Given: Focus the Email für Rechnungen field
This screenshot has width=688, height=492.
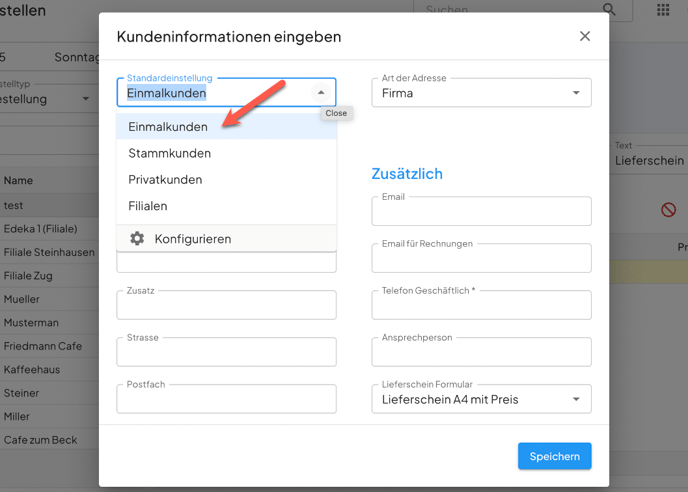Looking at the screenshot, I should [481, 259].
